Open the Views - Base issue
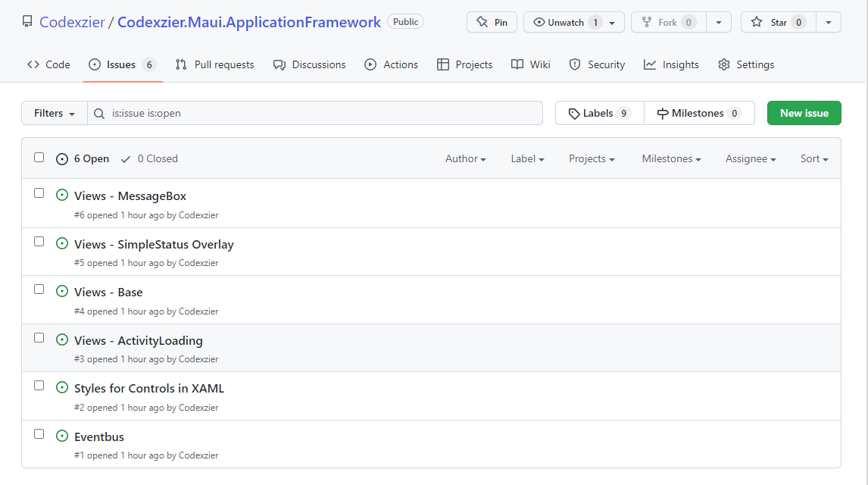Image resolution: width=868 pixels, height=485 pixels. pyautogui.click(x=108, y=293)
